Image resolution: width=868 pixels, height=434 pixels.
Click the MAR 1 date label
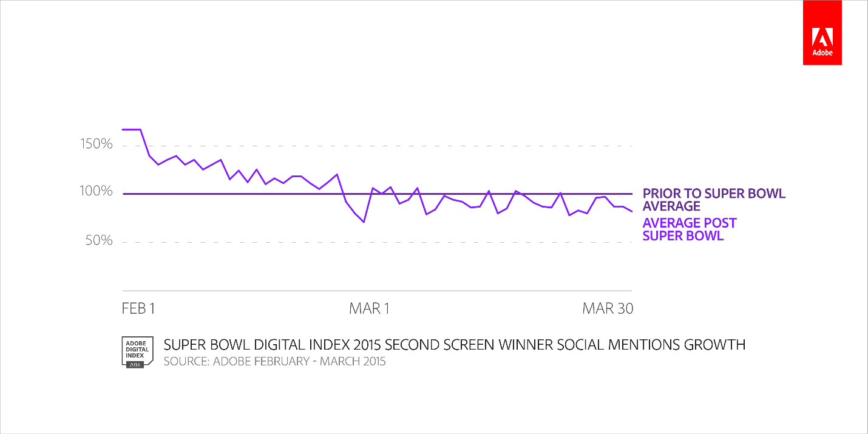coord(369,308)
